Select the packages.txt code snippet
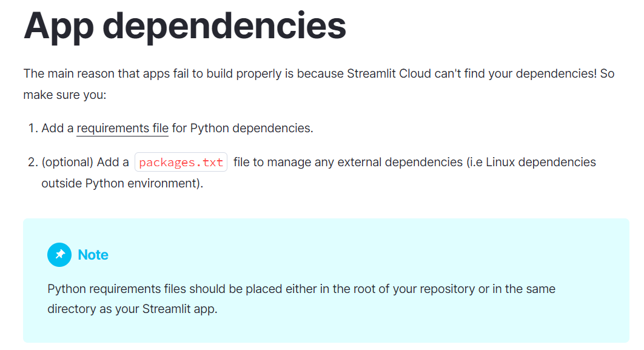644x350 pixels. (x=181, y=163)
